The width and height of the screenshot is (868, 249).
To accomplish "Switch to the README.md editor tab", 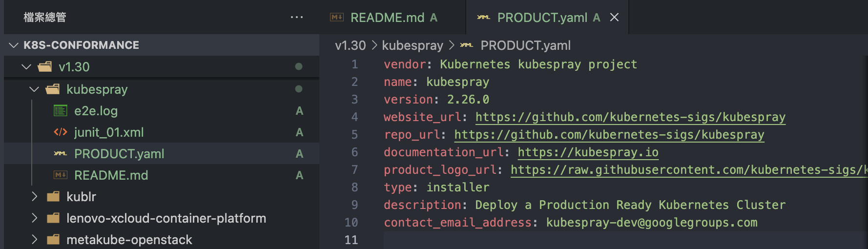I will (x=387, y=18).
